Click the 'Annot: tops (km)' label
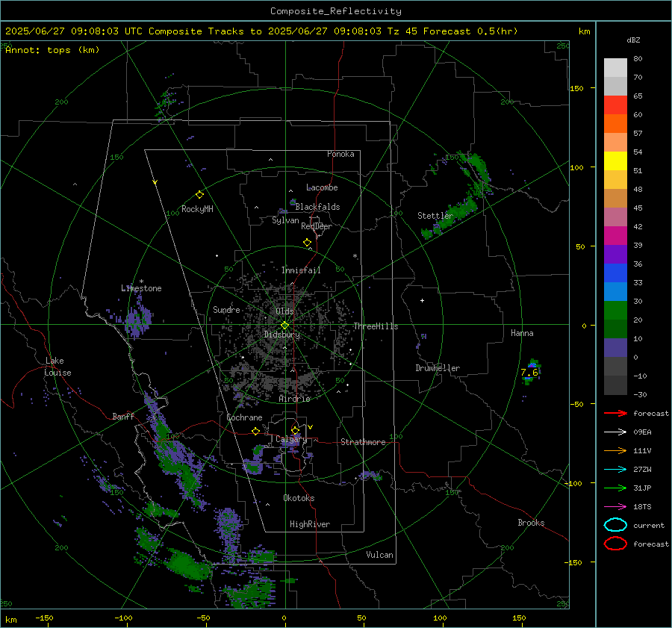This screenshot has width=672, height=628. 52,50
